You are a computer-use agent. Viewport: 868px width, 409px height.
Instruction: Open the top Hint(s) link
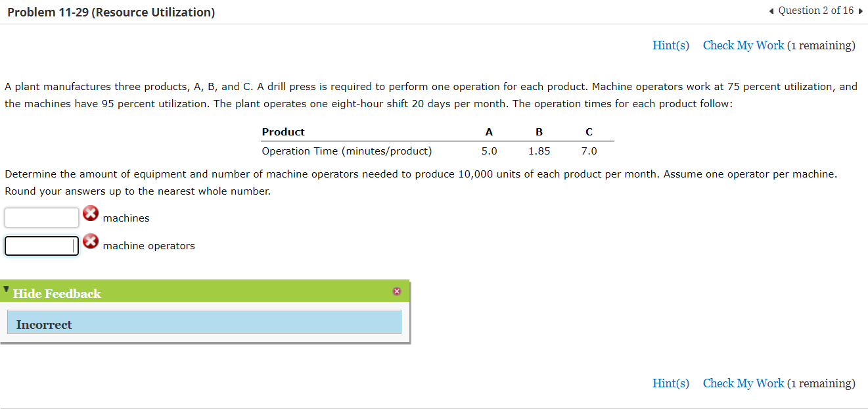pos(670,45)
